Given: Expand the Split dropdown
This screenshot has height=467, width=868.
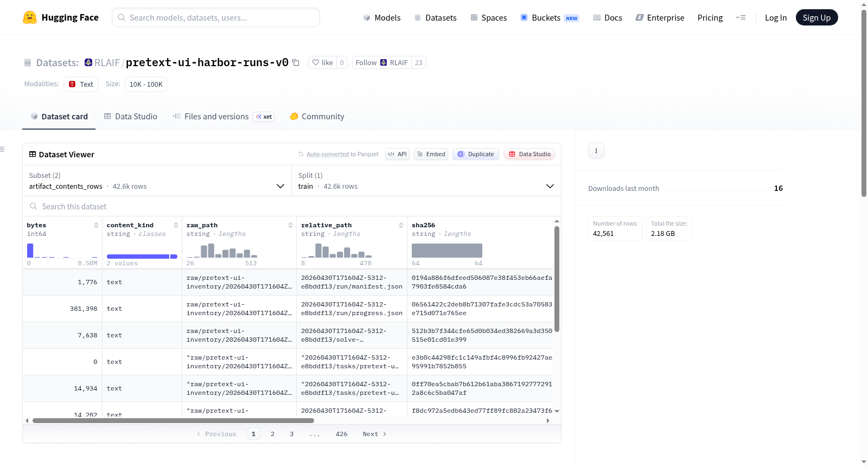Looking at the screenshot, I should tap(426, 181).
